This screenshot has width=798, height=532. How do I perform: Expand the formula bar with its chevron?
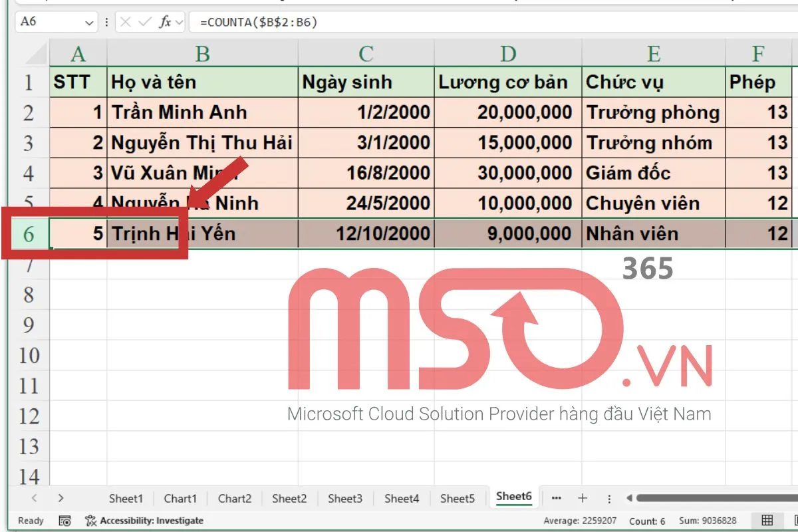click(180, 21)
